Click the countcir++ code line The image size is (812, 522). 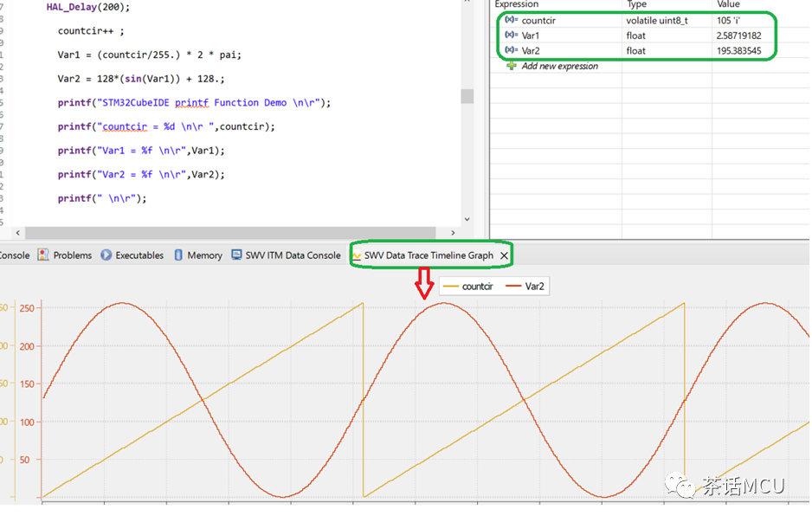tap(91, 31)
